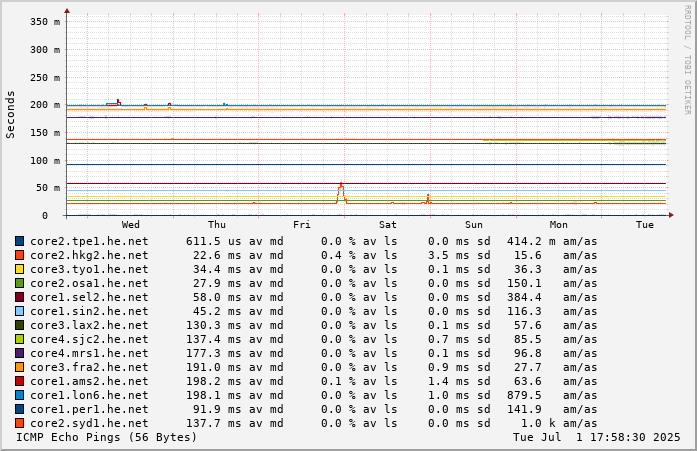Select the core2.tpe1.he.net legend label
This screenshot has width=697, height=451.
click(89, 241)
